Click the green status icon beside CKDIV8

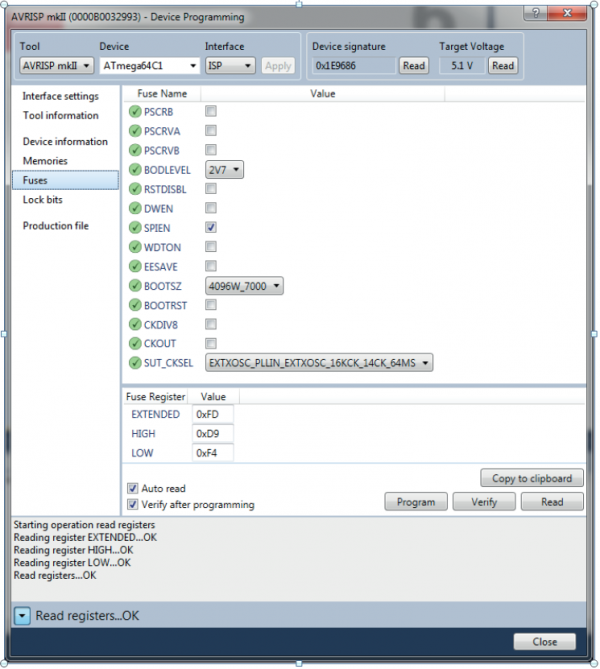coord(135,324)
